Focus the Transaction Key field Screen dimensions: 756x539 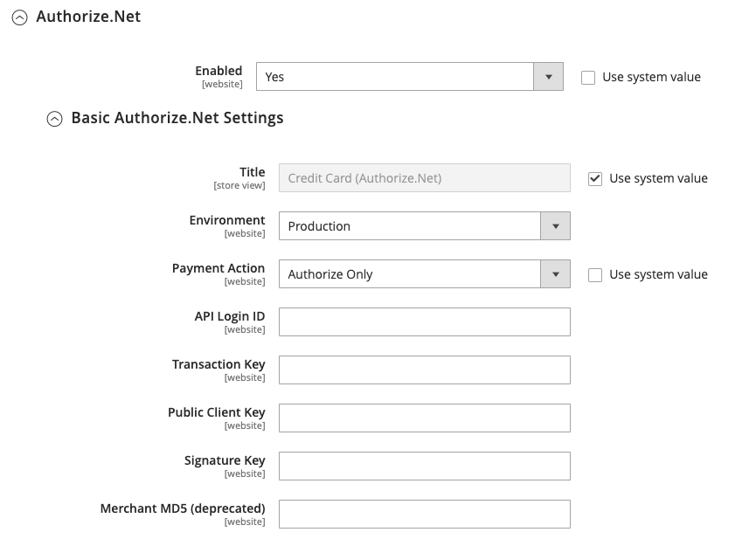pyautogui.click(x=424, y=370)
